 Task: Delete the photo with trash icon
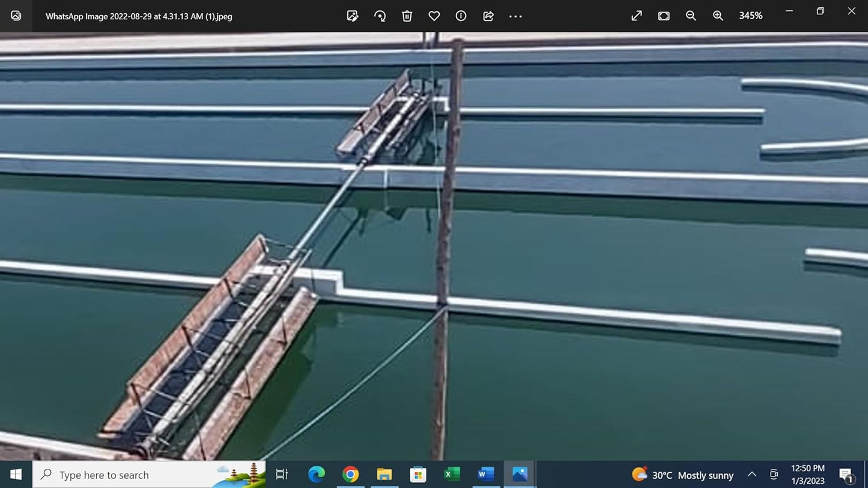pyautogui.click(x=407, y=16)
